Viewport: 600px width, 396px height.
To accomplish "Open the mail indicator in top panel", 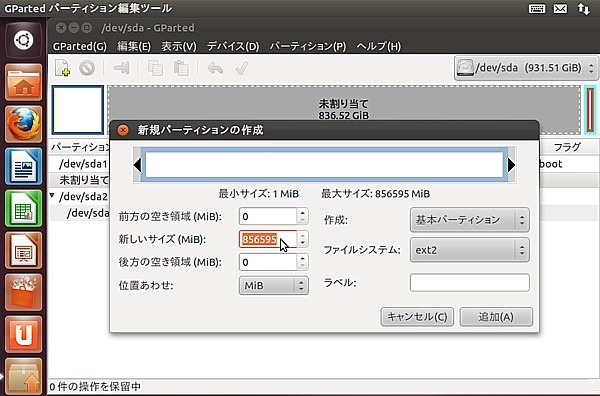I will click(560, 8).
